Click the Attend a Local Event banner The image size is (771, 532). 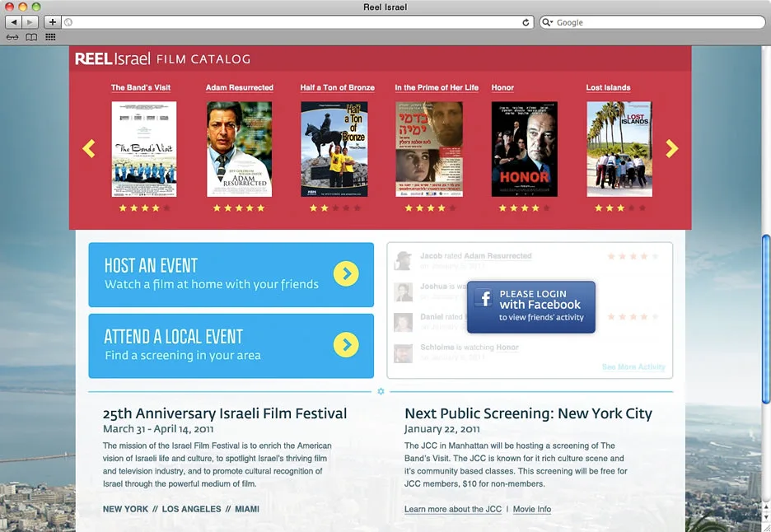231,346
